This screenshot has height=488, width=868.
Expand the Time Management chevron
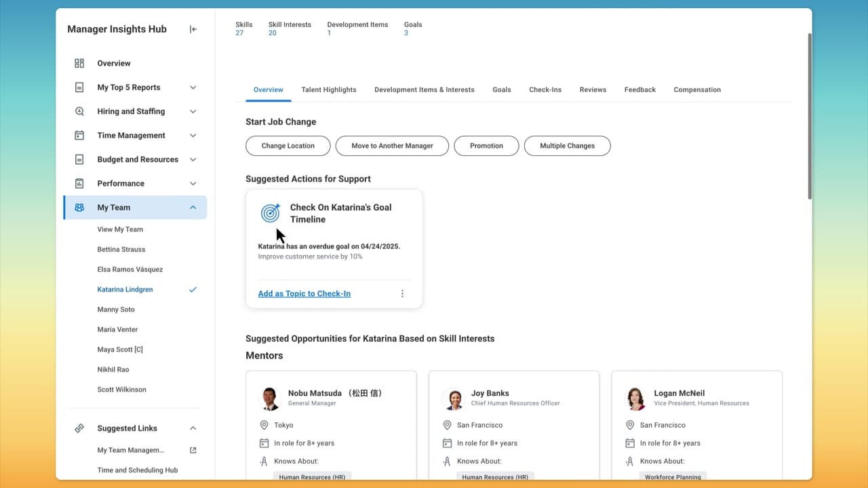(193, 136)
